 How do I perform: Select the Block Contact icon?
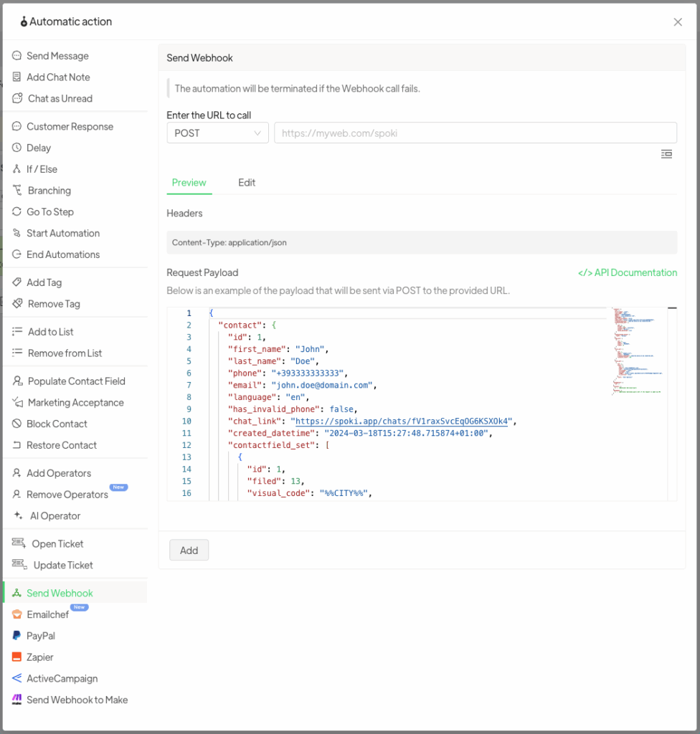point(17,424)
